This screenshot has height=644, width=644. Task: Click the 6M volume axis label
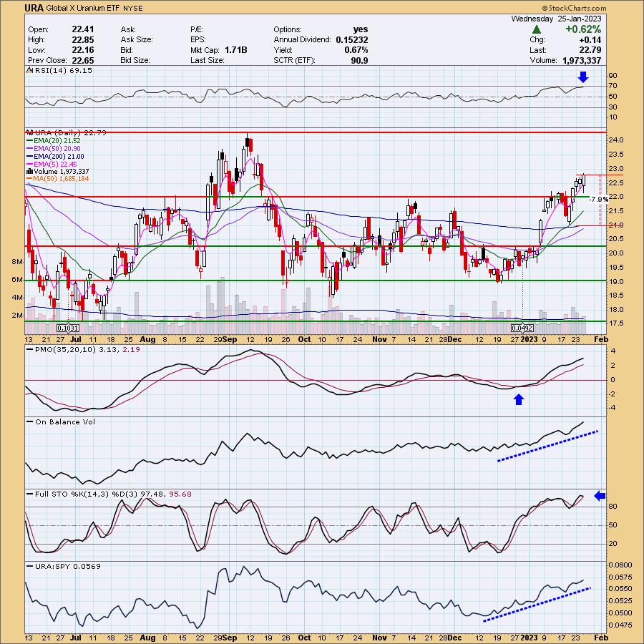pyautogui.click(x=17, y=280)
